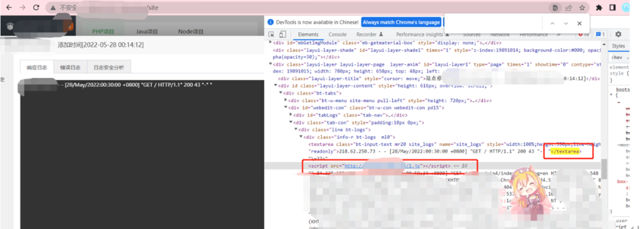Open the 日志安全分析 tab
This screenshot has width=644, height=229.
[109, 68]
